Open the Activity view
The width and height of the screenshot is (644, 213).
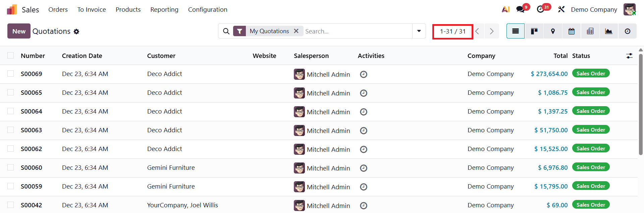628,31
